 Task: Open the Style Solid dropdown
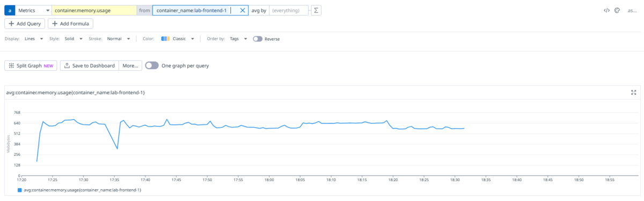coord(74,39)
